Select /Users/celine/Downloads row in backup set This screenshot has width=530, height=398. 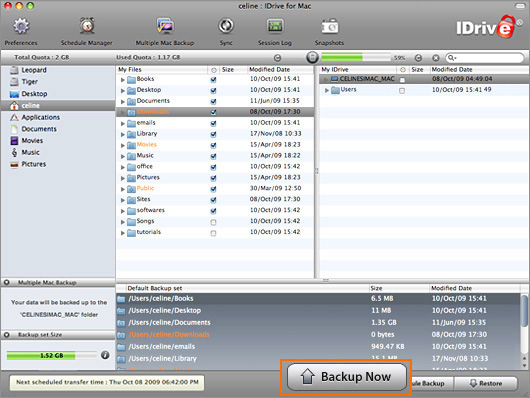[x=318, y=334]
